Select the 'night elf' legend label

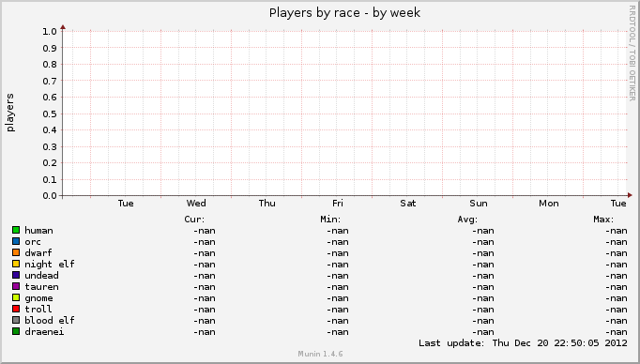click(x=50, y=265)
